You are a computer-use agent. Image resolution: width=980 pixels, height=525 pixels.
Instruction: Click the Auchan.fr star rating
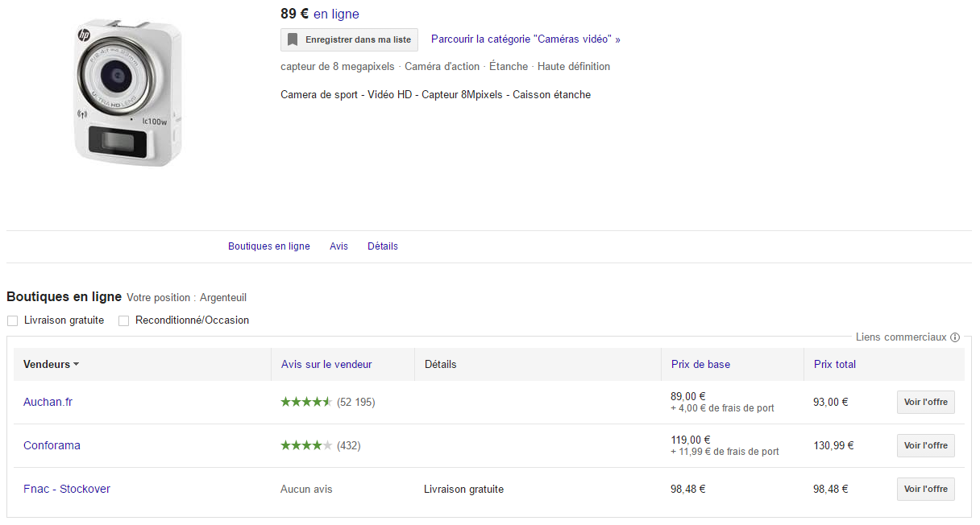coord(306,402)
